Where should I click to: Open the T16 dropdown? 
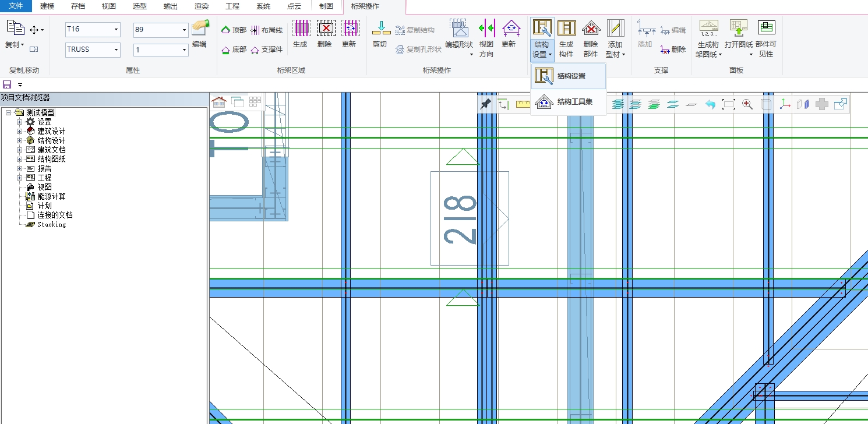pyautogui.click(x=116, y=29)
